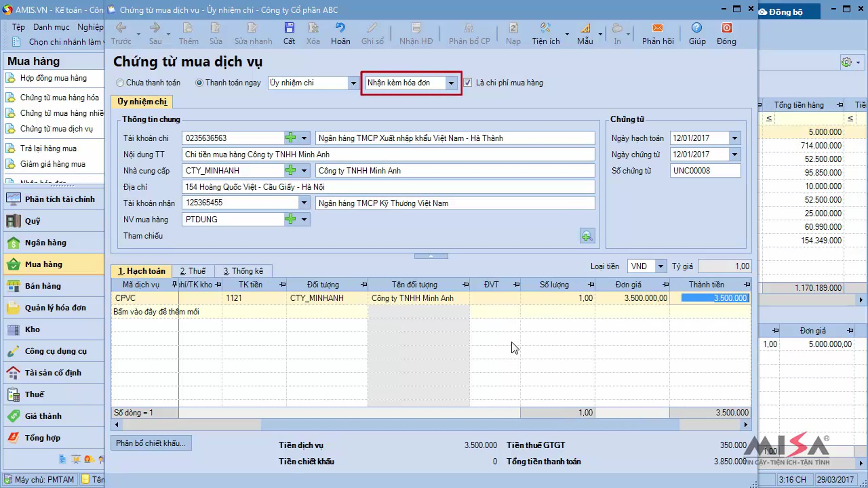Click the Đồng bộ sync button
This screenshot has width=868, height=488.
(789, 12)
